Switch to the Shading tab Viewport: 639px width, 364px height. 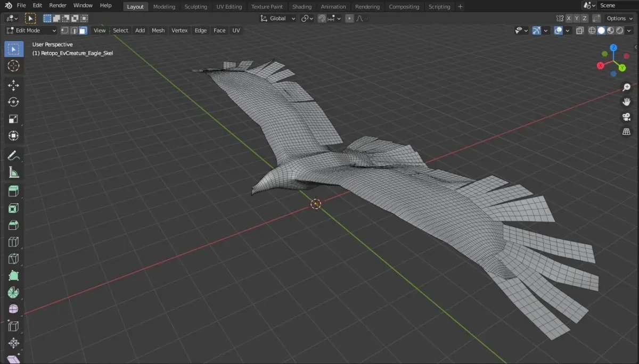point(302,6)
